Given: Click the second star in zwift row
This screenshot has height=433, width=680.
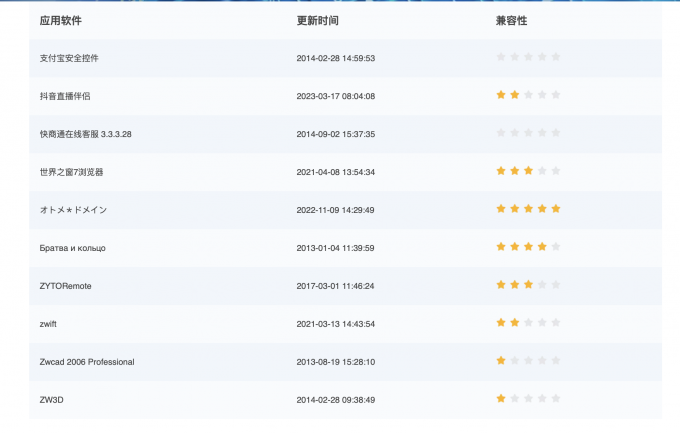Looking at the screenshot, I should point(515,323).
